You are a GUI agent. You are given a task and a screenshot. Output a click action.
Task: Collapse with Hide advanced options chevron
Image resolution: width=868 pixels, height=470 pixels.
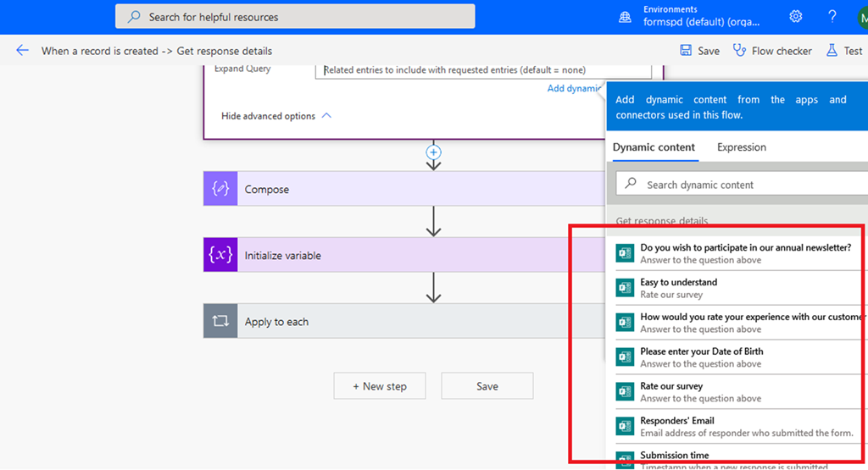tap(327, 116)
